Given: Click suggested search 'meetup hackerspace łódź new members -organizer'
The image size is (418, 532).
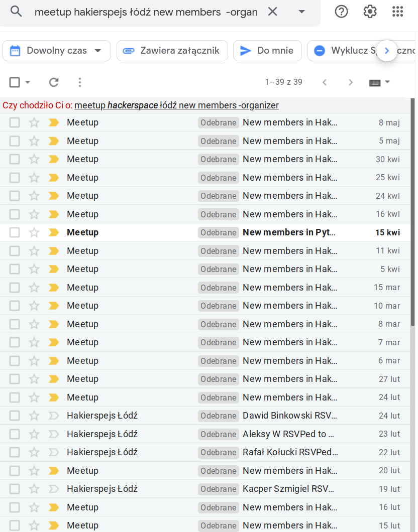Looking at the screenshot, I should [176, 105].
